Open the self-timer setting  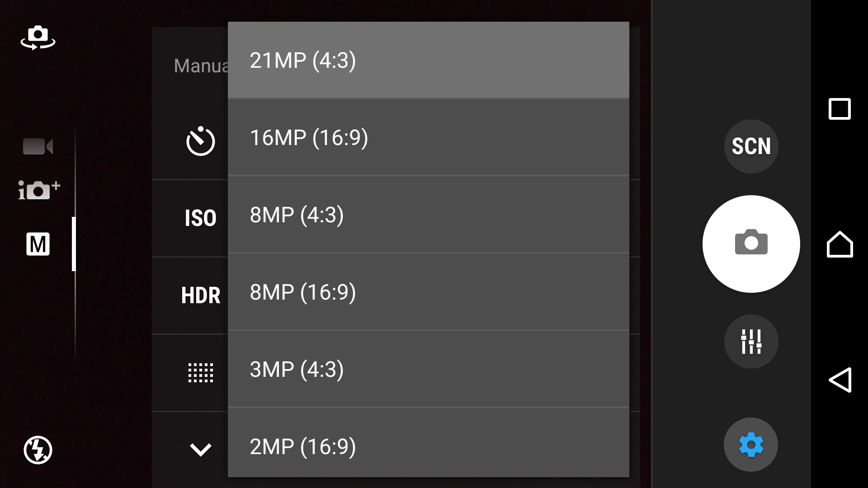[x=200, y=141]
